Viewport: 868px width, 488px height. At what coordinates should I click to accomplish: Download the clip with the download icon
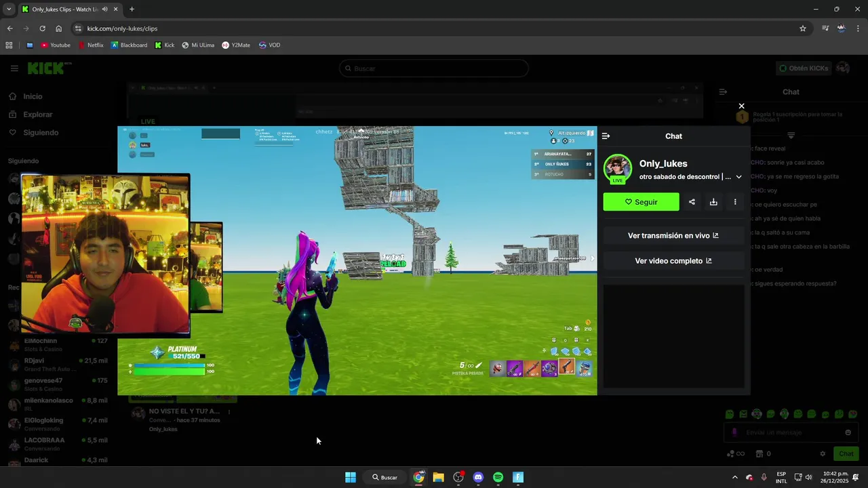713,202
